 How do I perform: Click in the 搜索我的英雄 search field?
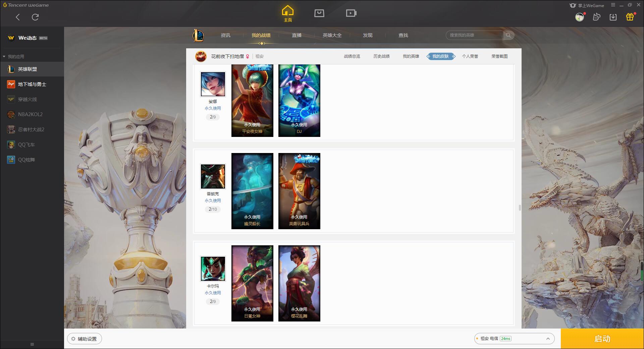click(x=475, y=35)
